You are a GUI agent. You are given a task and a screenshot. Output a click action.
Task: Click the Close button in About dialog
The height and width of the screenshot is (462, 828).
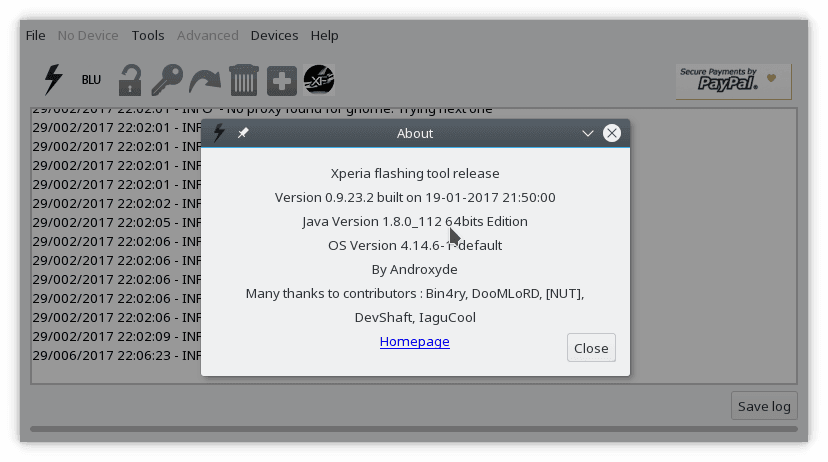(x=591, y=348)
